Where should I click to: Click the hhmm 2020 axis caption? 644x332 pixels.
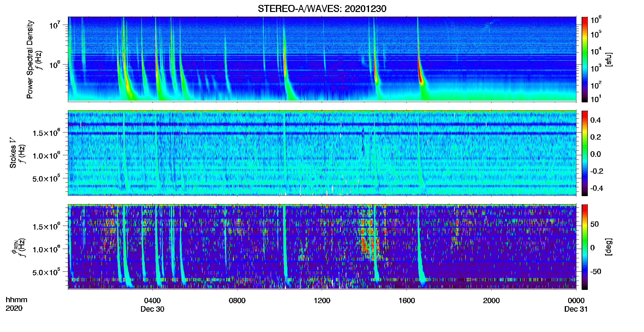[x=17, y=304]
